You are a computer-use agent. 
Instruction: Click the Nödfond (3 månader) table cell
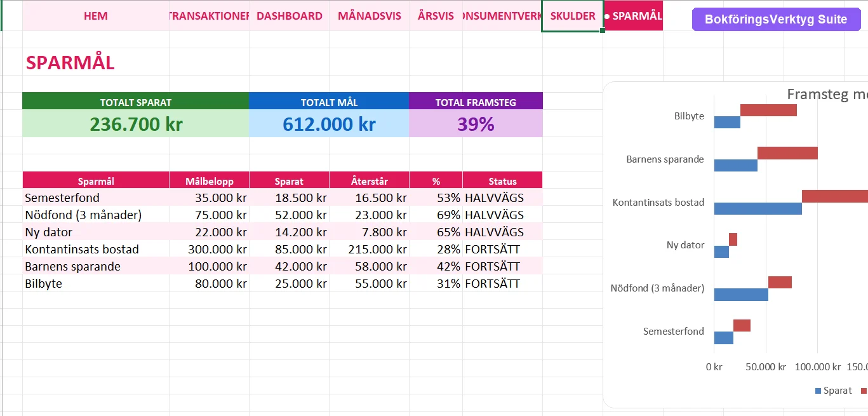click(x=96, y=215)
